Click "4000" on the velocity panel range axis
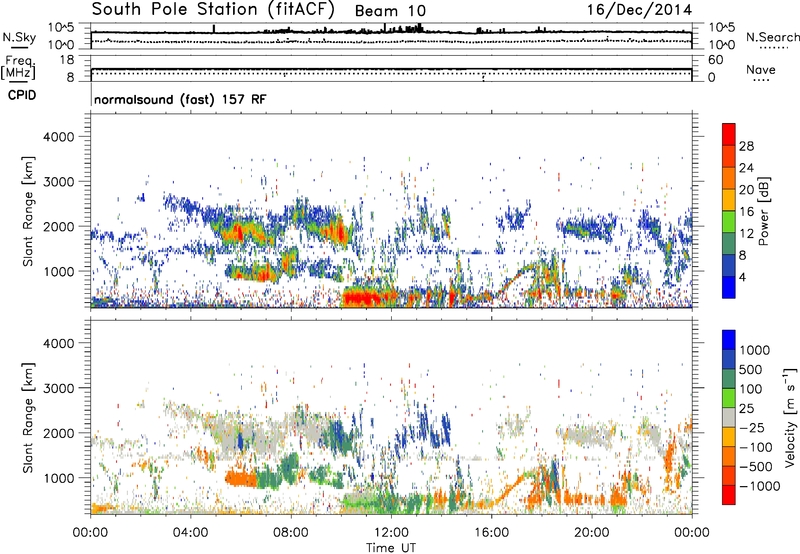The image size is (800, 554). click(x=58, y=343)
